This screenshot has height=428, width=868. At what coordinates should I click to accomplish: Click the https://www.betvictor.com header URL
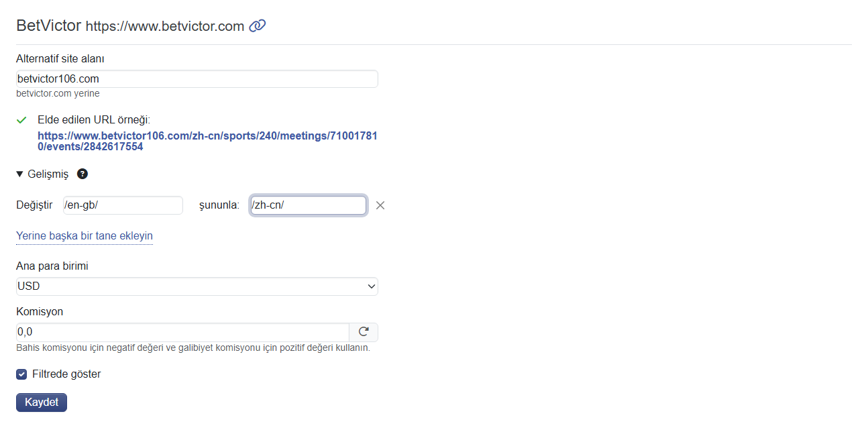[x=165, y=27]
